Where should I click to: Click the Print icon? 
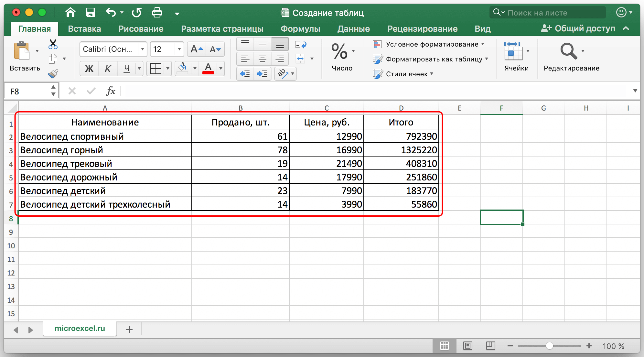[157, 13]
